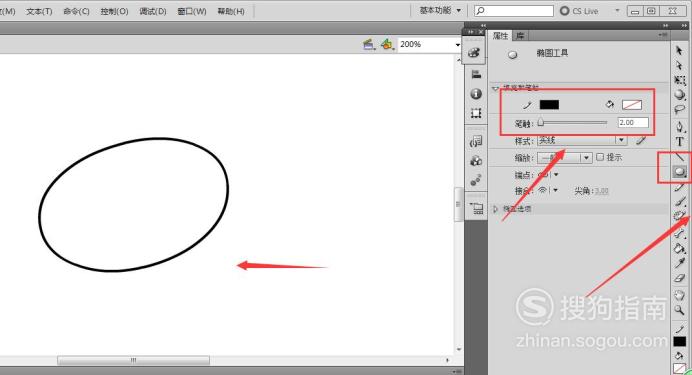Collapse the fill and stroke section
The image size is (692, 375).
(495, 88)
